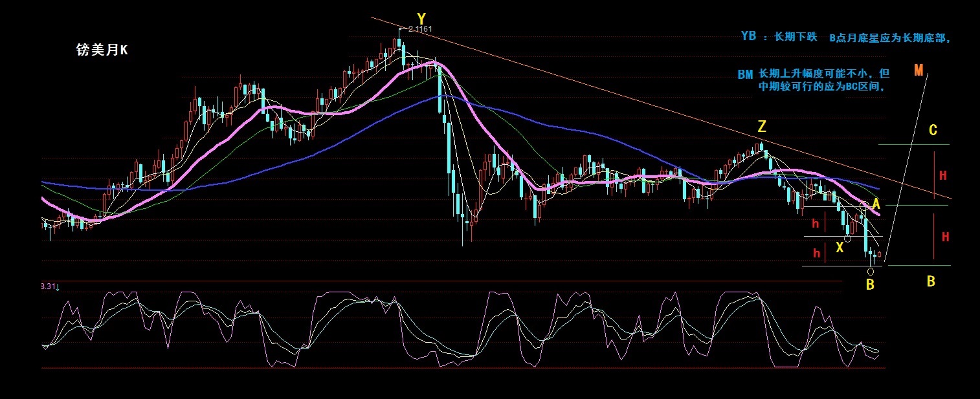Click the circle marker beside X
Image resolution: width=980 pixels, height=399 pixels.
[x=848, y=239]
